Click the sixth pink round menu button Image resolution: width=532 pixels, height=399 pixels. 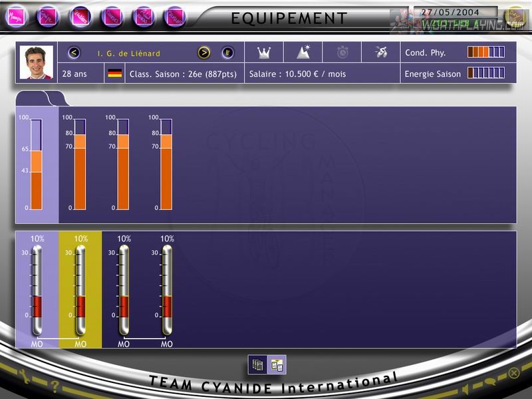point(175,16)
